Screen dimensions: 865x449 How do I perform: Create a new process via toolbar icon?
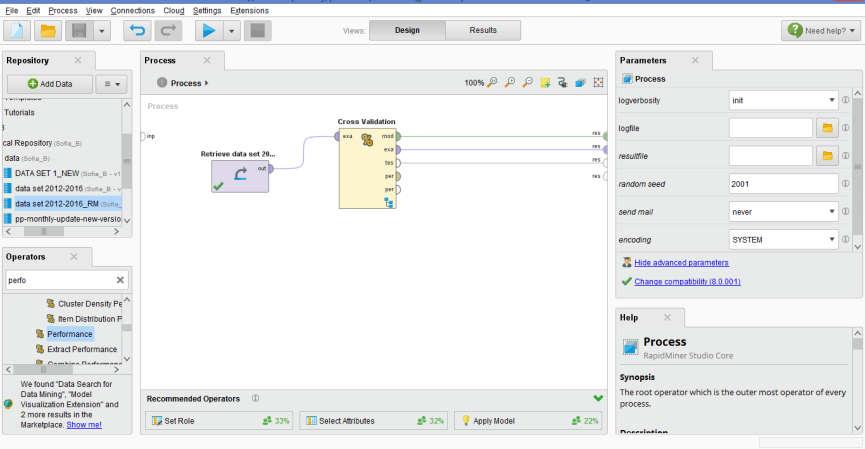[17, 31]
